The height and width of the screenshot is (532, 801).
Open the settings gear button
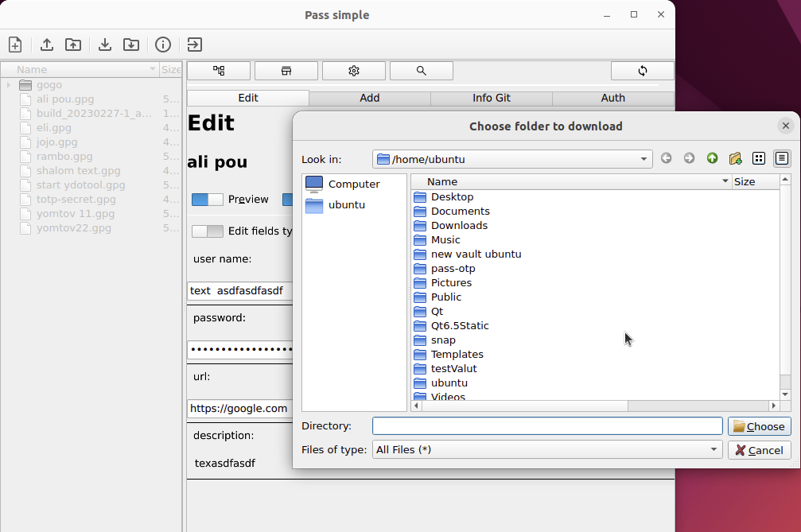point(354,71)
